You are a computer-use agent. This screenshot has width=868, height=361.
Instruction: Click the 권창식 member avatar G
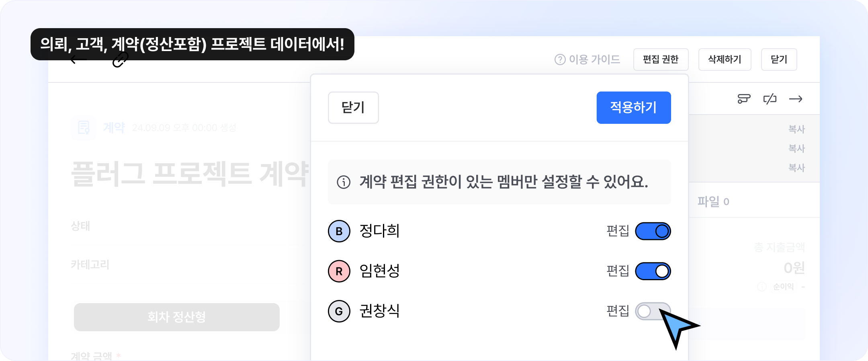click(x=339, y=311)
